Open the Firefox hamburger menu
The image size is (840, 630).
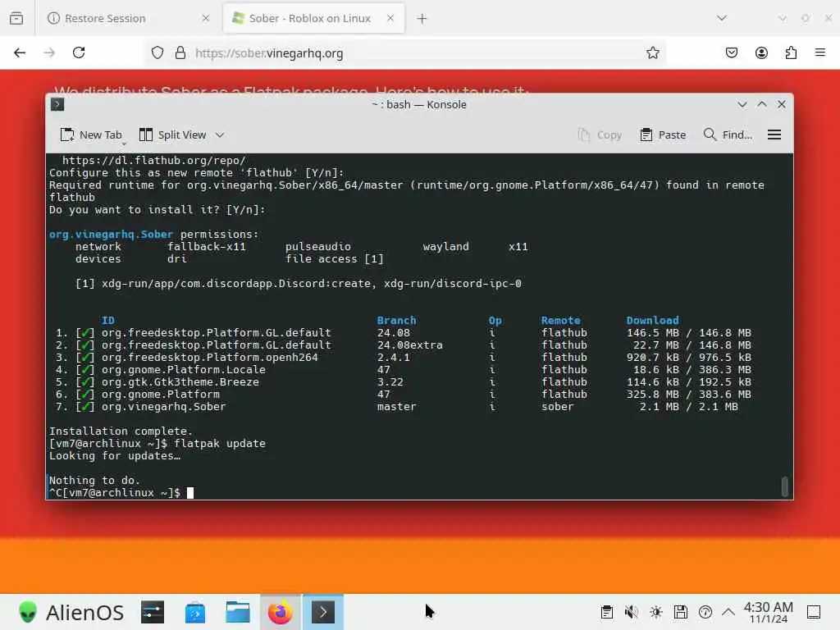[820, 52]
